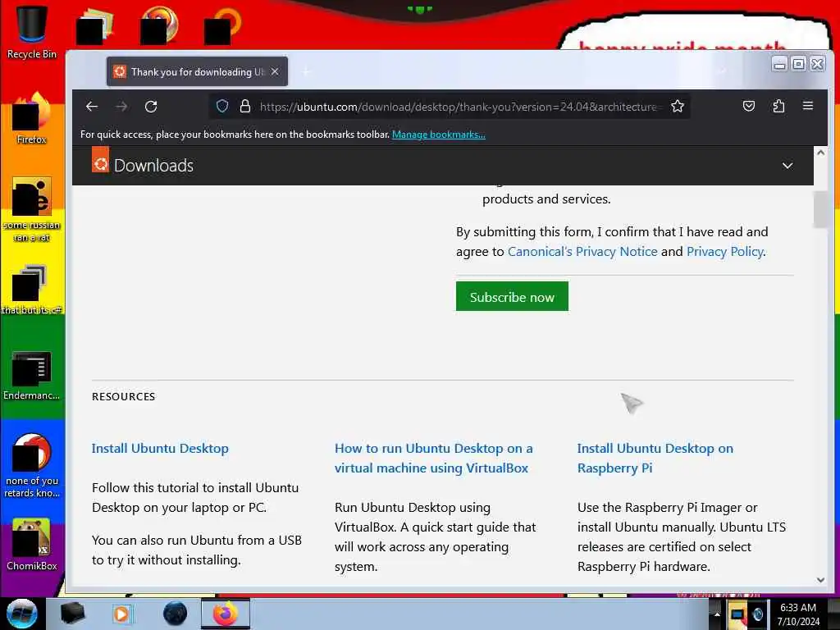The height and width of the screenshot is (630, 840).
Task: Click the page scrollbar up arrow
Action: click(x=820, y=152)
